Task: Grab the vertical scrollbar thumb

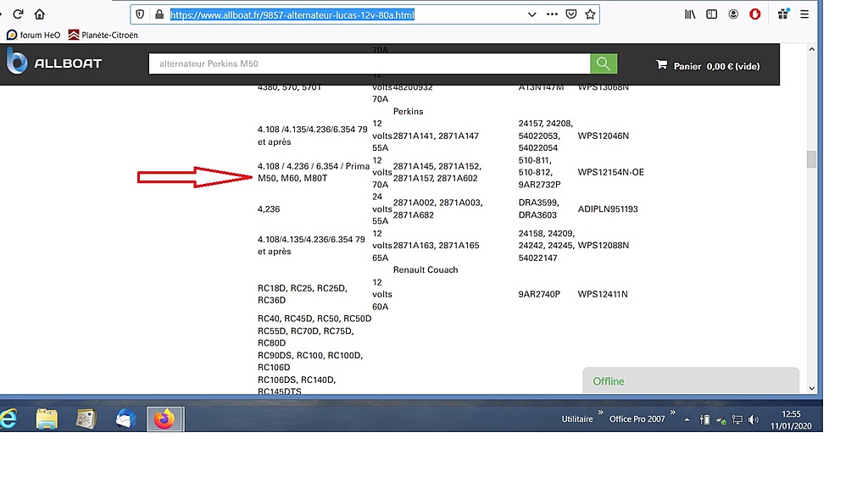Action: (x=811, y=159)
